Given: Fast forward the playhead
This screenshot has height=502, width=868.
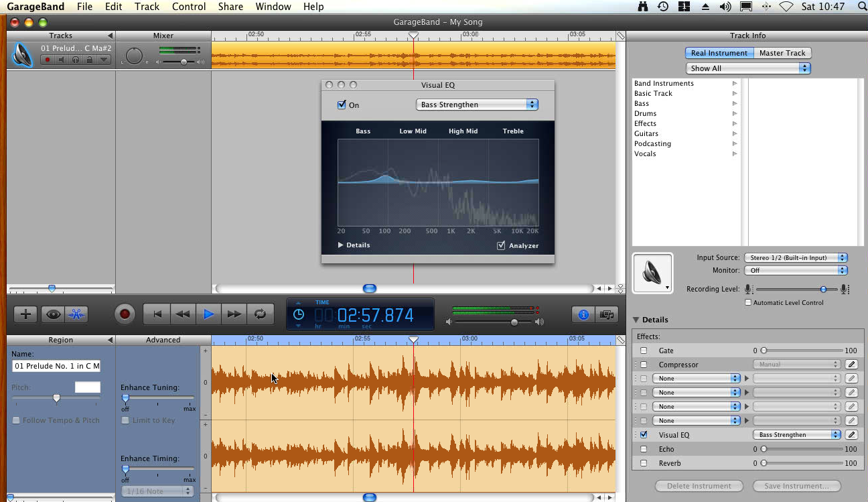Looking at the screenshot, I should pyautogui.click(x=234, y=314).
